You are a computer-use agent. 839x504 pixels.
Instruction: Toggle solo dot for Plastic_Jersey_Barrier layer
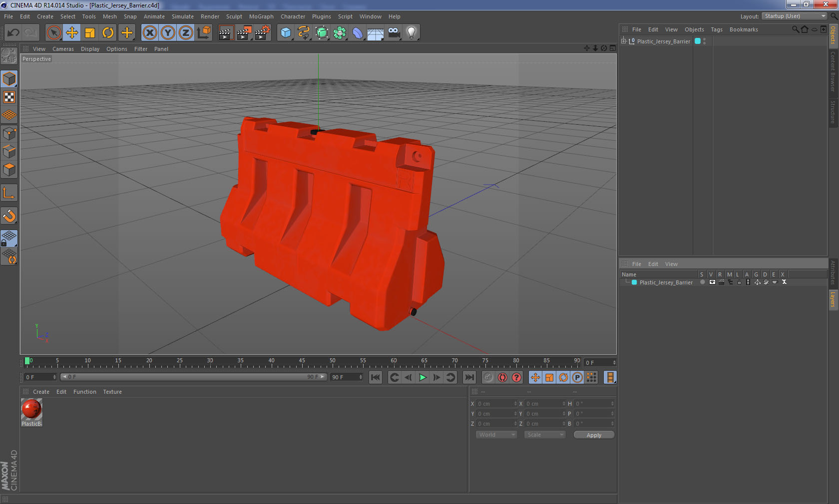click(x=702, y=282)
